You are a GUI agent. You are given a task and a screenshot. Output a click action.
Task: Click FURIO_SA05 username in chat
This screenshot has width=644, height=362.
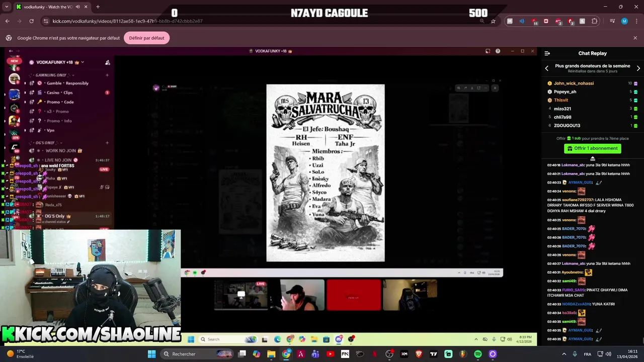click(574, 290)
